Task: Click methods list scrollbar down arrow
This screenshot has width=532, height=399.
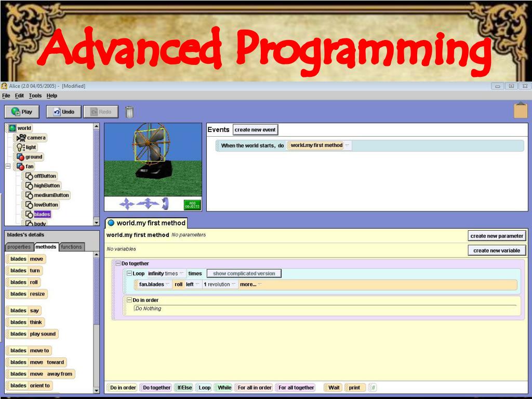Action: tap(96, 391)
